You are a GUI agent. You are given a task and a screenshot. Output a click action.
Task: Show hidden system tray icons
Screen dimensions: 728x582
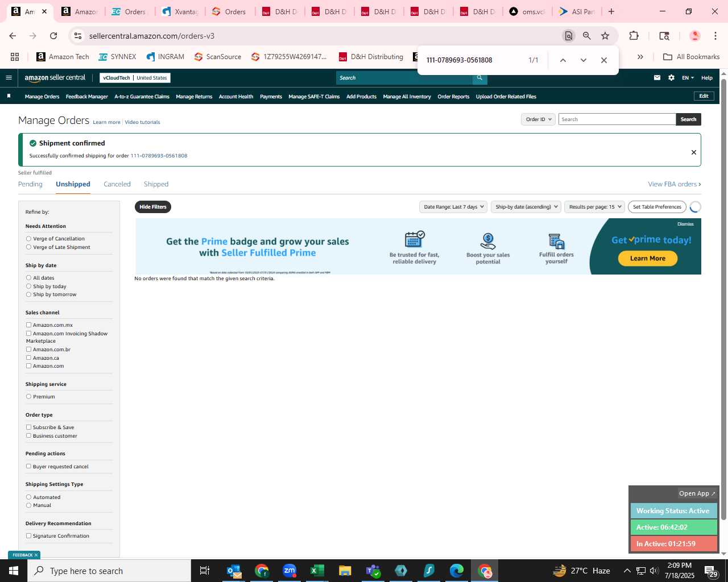point(627,571)
